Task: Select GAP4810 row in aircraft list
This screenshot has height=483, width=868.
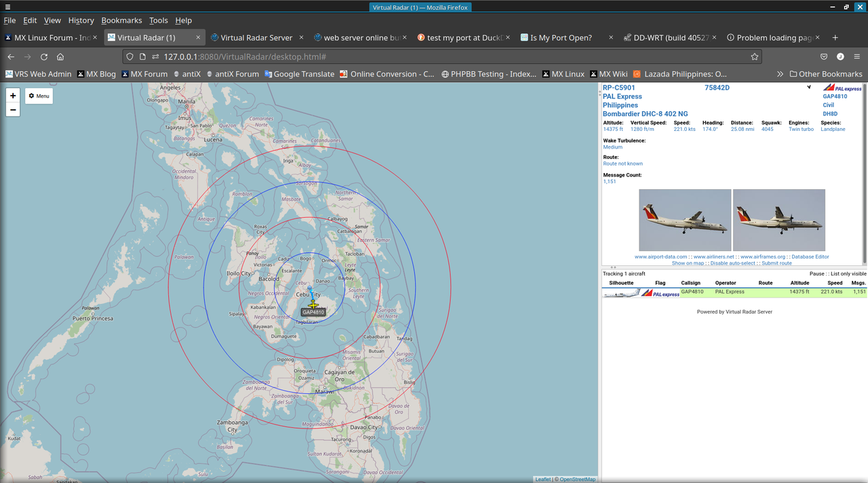Action: (734, 293)
